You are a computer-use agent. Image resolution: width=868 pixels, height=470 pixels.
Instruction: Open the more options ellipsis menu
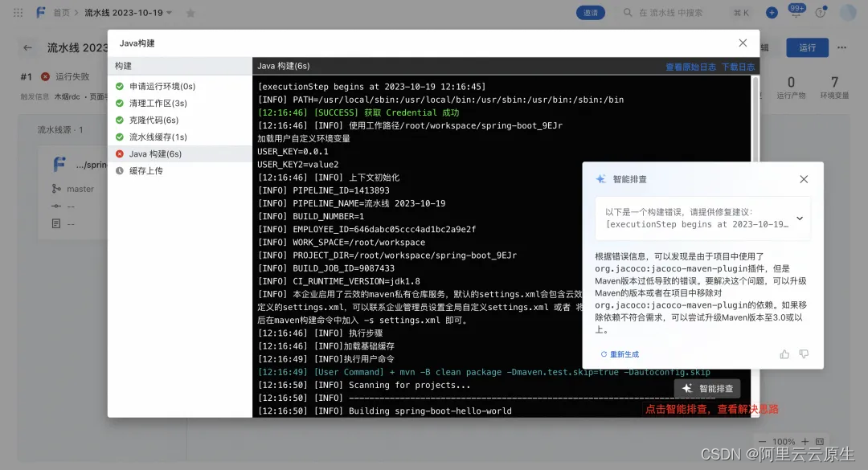(x=842, y=47)
